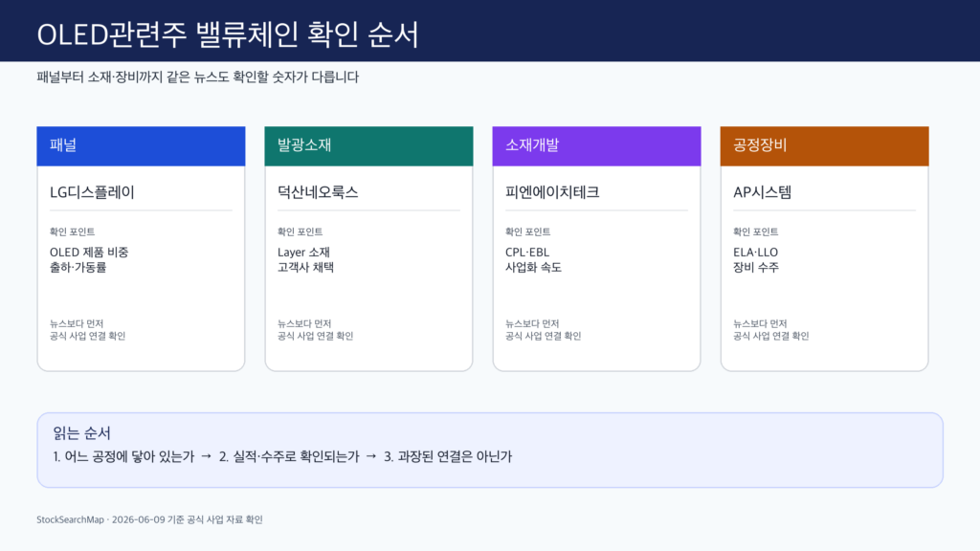The width and height of the screenshot is (980, 551).
Task: Click '뉴스보다 먼저' note in 패널 card
Action: 77,323
